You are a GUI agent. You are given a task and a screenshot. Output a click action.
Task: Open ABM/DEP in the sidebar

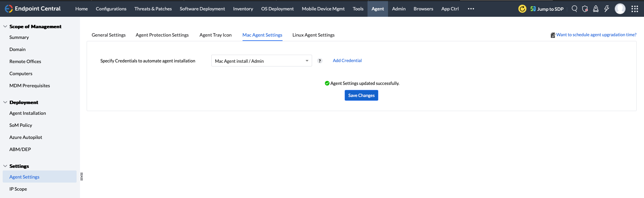point(20,149)
